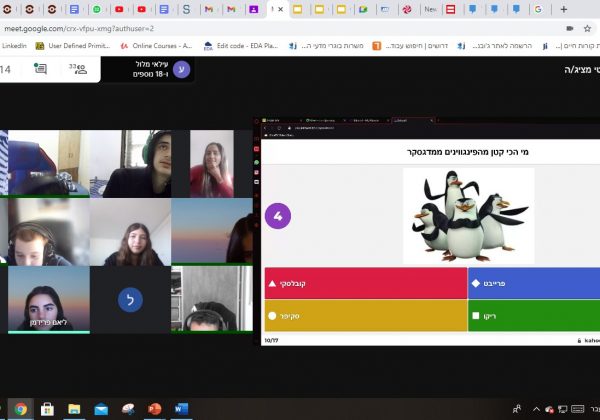Click the עילאי מלול ו-18 נוספים label
The image size is (600, 420).
(150, 69)
